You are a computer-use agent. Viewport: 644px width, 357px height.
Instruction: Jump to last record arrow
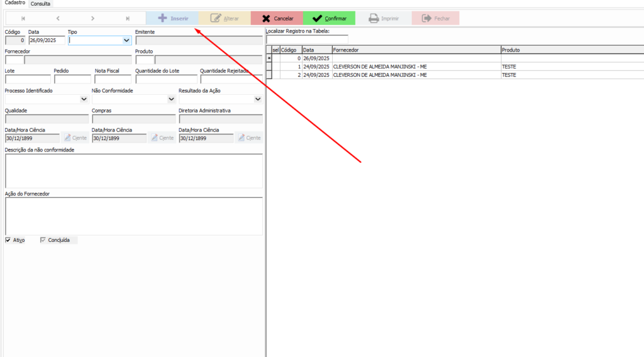tap(128, 19)
